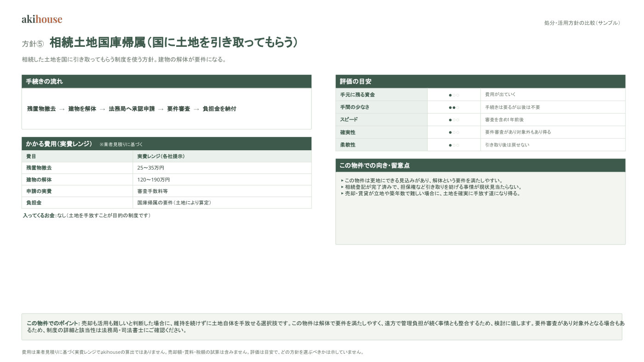Screen dimensions: 644x362
Task: Select the comment 要件審査があり対象外もあり得る
Action: [518, 132]
